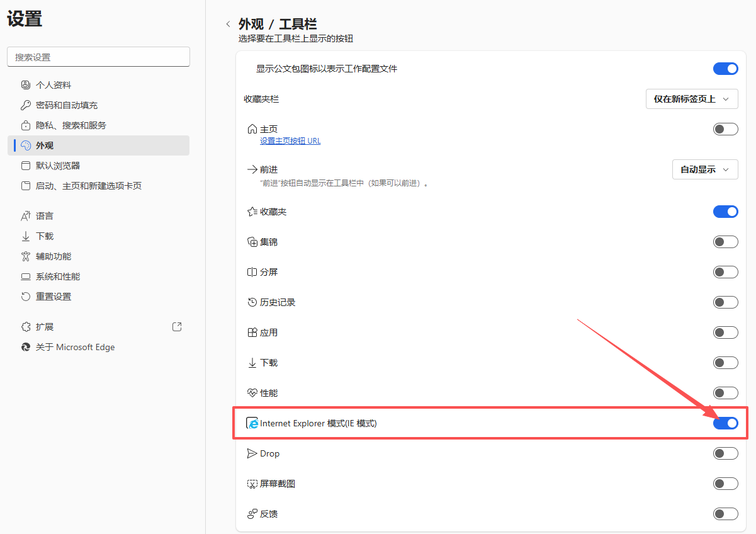Viewport: 756px width, 534px height.
Task: Turn on the 分屏 toggle
Action: (725, 272)
